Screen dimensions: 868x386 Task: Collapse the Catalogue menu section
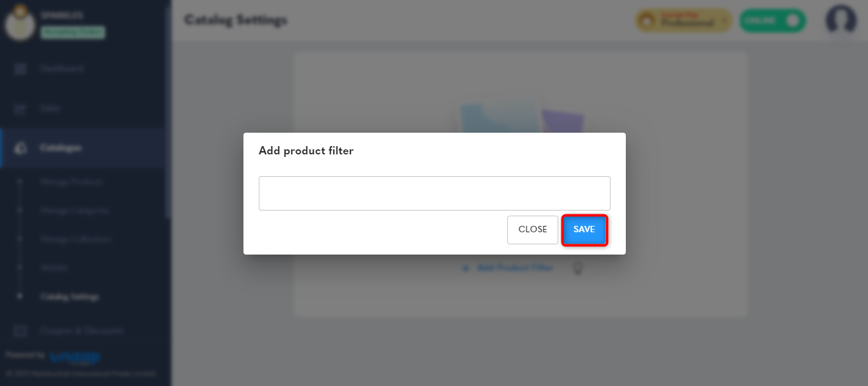pyautogui.click(x=86, y=148)
